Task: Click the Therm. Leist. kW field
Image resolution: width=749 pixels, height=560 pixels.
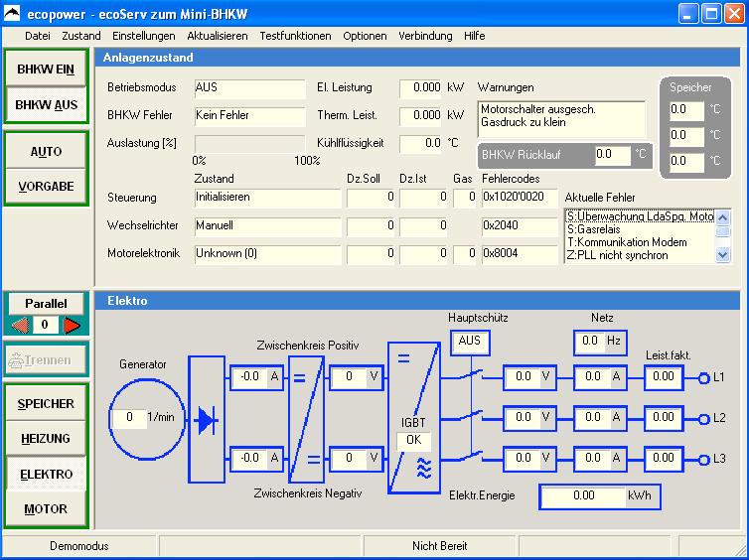Action: pos(421,116)
